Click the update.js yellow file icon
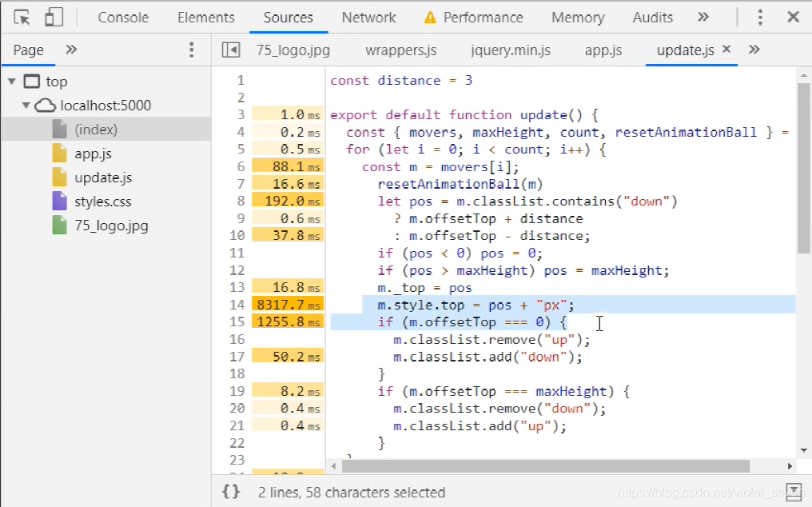This screenshot has width=812, height=507. (x=60, y=178)
